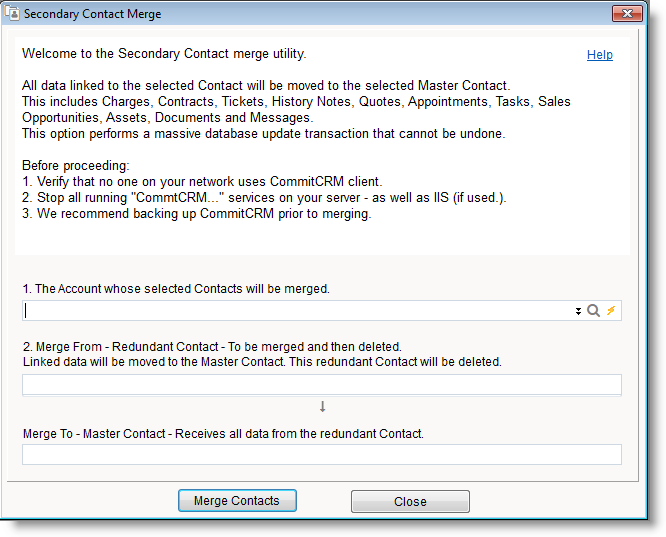Screen dimensions: 666x537
Task: Select the Merge To master contact field
Action: [322, 455]
